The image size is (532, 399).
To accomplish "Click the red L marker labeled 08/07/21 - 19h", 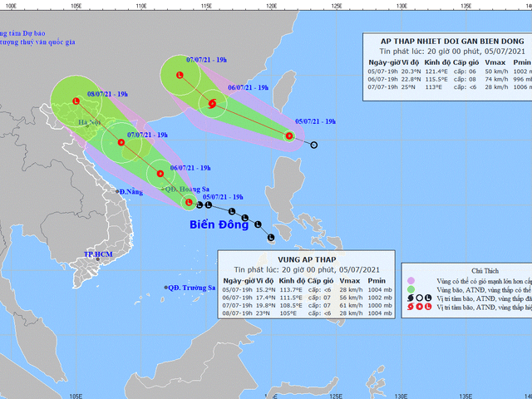I will click(x=76, y=101).
